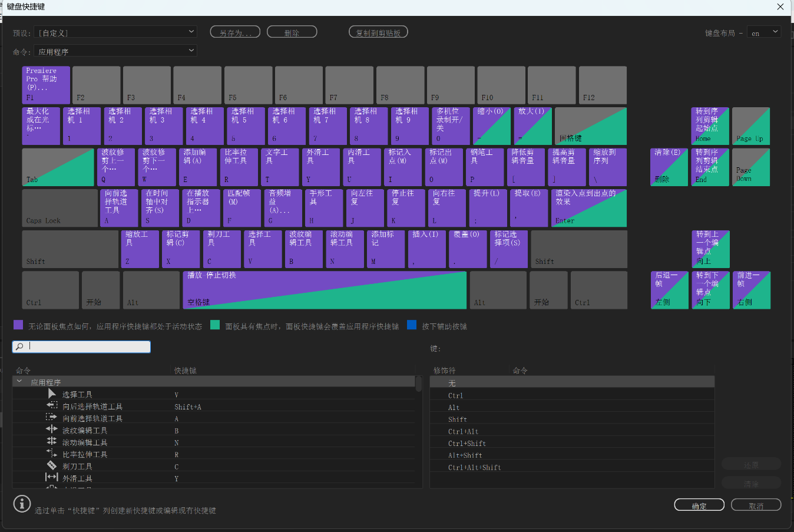Click the purple legend swatch
This screenshot has width=794, height=532.
click(18, 325)
